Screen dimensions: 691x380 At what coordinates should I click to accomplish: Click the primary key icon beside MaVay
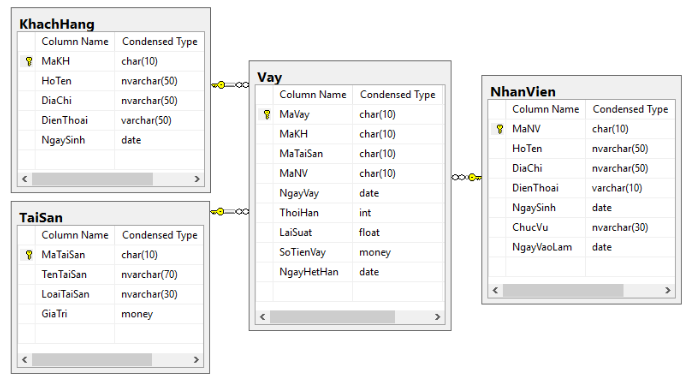coord(267,115)
